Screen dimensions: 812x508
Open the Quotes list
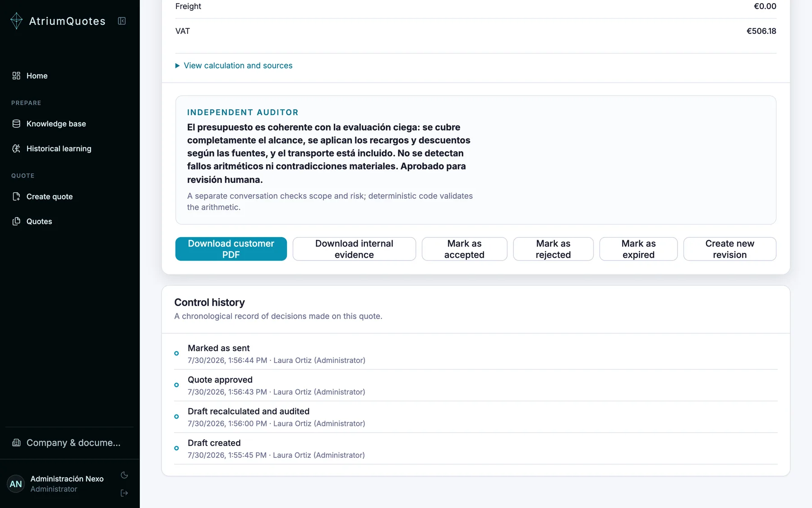tap(70, 221)
